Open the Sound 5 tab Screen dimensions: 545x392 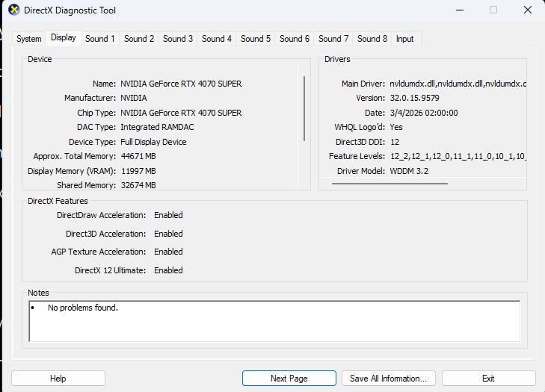coord(256,39)
